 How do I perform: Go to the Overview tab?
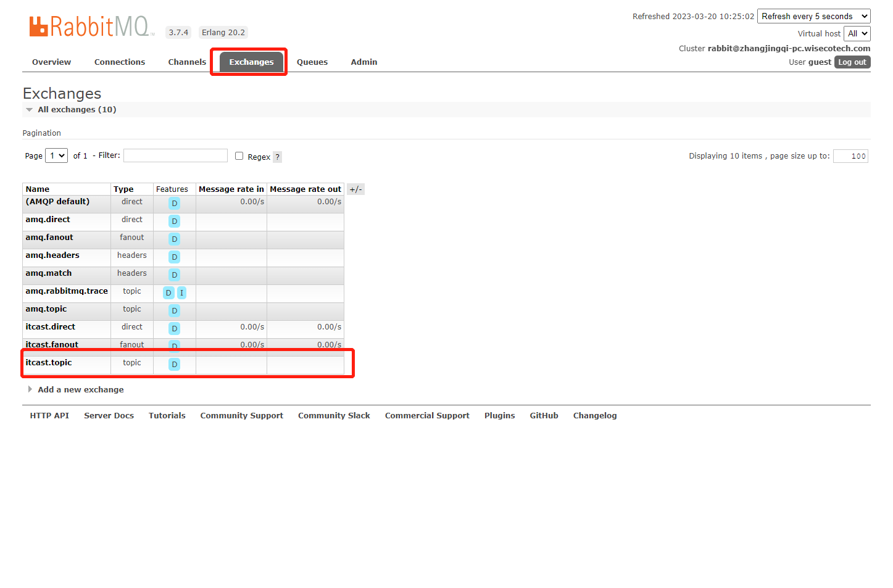coord(51,62)
